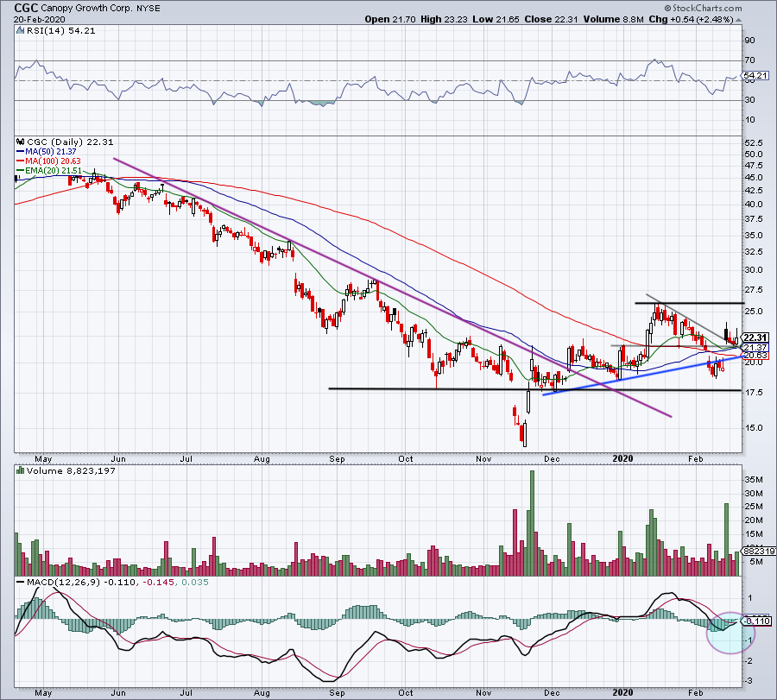This screenshot has width=777, height=700.
Task: Click the green EMA(20) legend line swatch
Action: pos(21,170)
